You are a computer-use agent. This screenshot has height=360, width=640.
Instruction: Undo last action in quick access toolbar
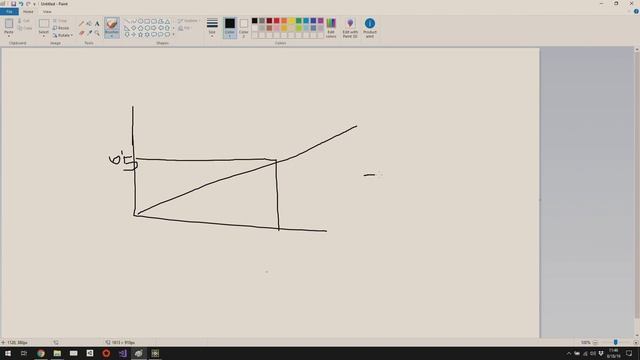(x=21, y=4)
